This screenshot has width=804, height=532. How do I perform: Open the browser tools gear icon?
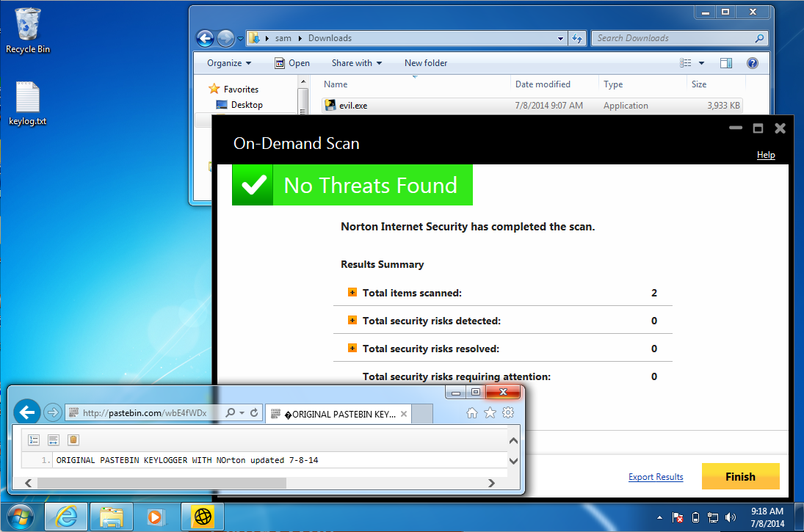click(x=508, y=412)
